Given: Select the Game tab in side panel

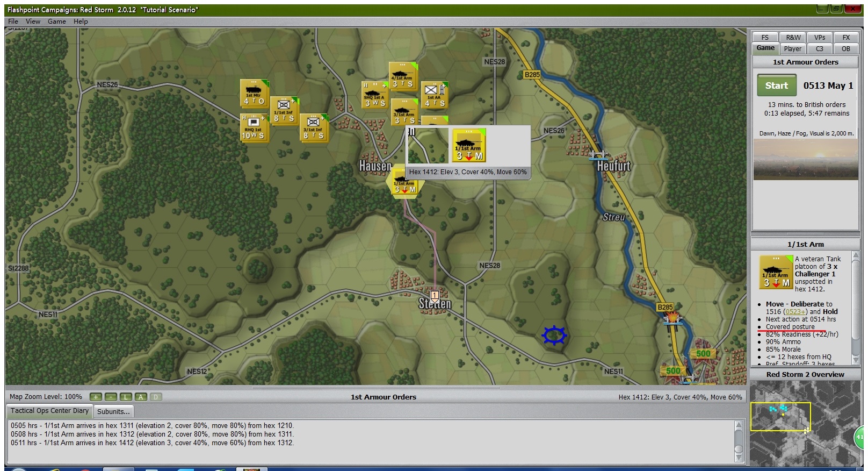Looking at the screenshot, I should click(x=765, y=48).
